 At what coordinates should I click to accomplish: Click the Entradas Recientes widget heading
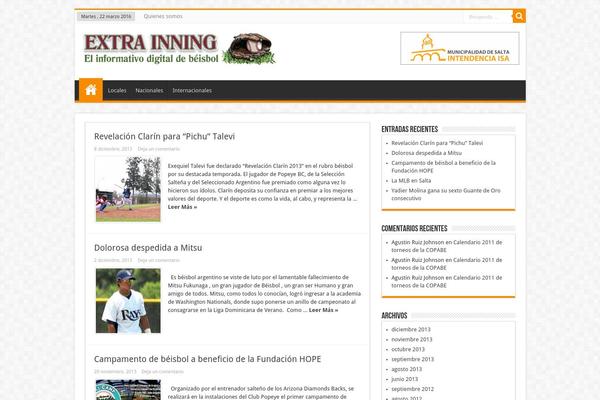tap(409, 129)
